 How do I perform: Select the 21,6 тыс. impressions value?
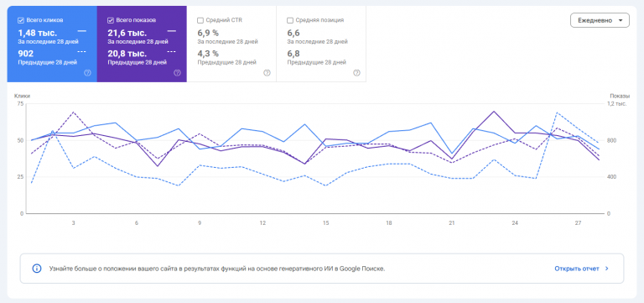[127, 33]
